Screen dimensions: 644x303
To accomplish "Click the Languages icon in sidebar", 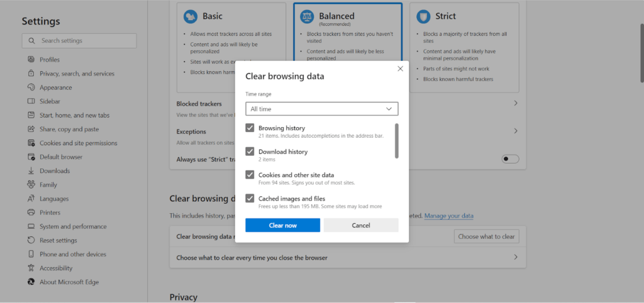I will pyautogui.click(x=31, y=199).
